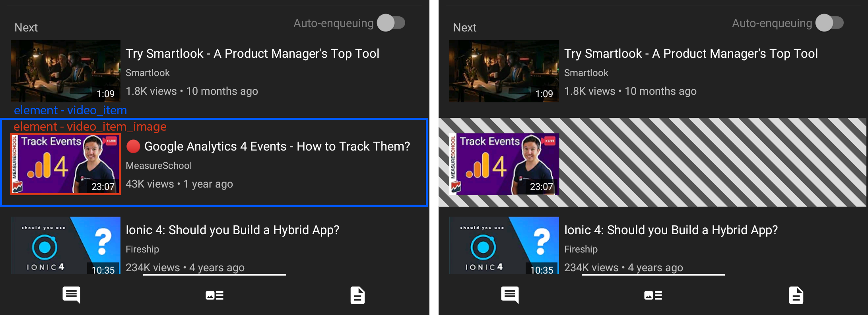Click Ionic 4 thumbnail in left panel
868x315 pixels.
click(x=66, y=245)
